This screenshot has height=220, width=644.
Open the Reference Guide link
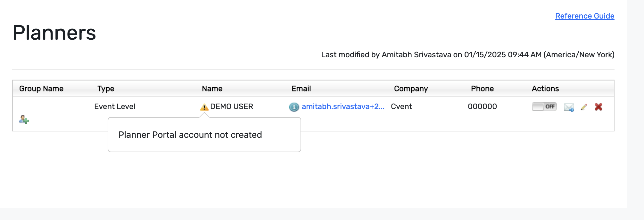[585, 16]
